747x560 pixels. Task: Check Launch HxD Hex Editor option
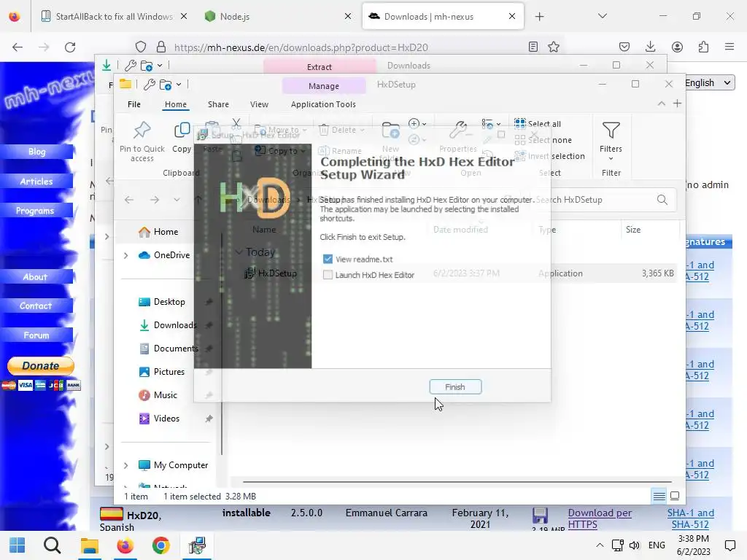coord(328,275)
